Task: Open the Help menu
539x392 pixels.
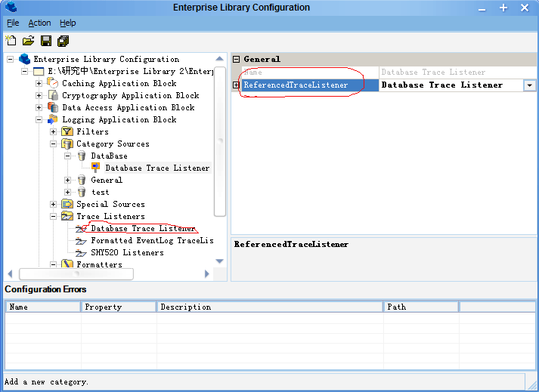Action: click(68, 23)
